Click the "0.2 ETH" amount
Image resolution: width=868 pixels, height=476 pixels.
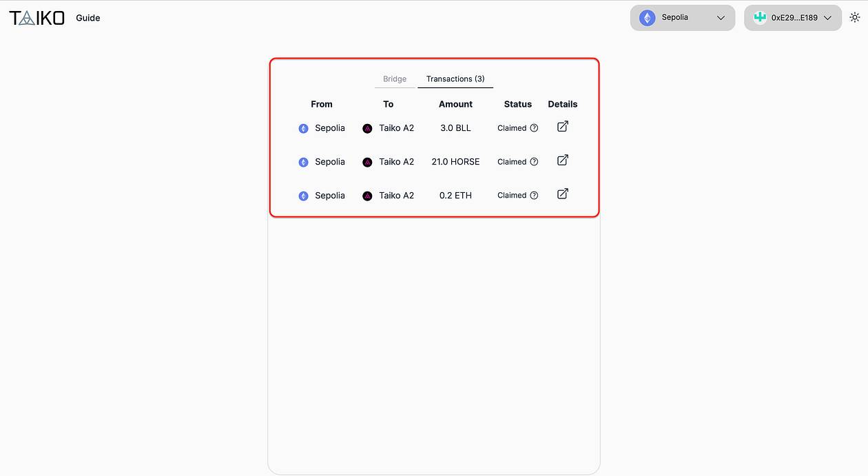click(x=455, y=196)
